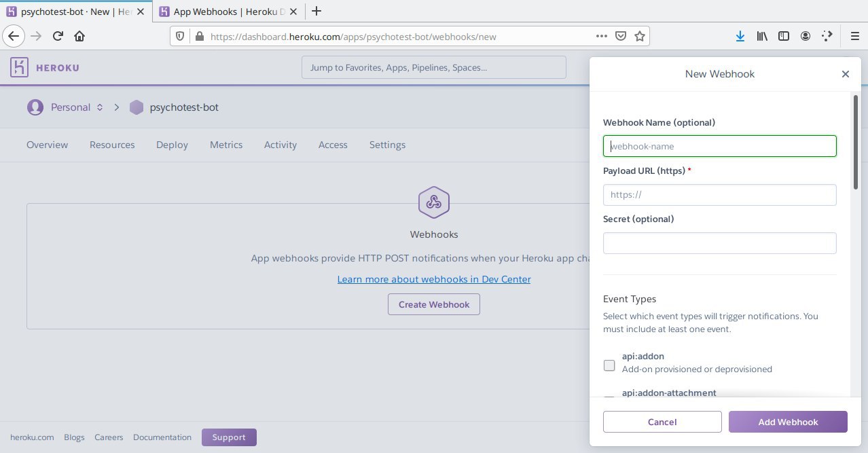Open the Resources tab

[112, 145]
